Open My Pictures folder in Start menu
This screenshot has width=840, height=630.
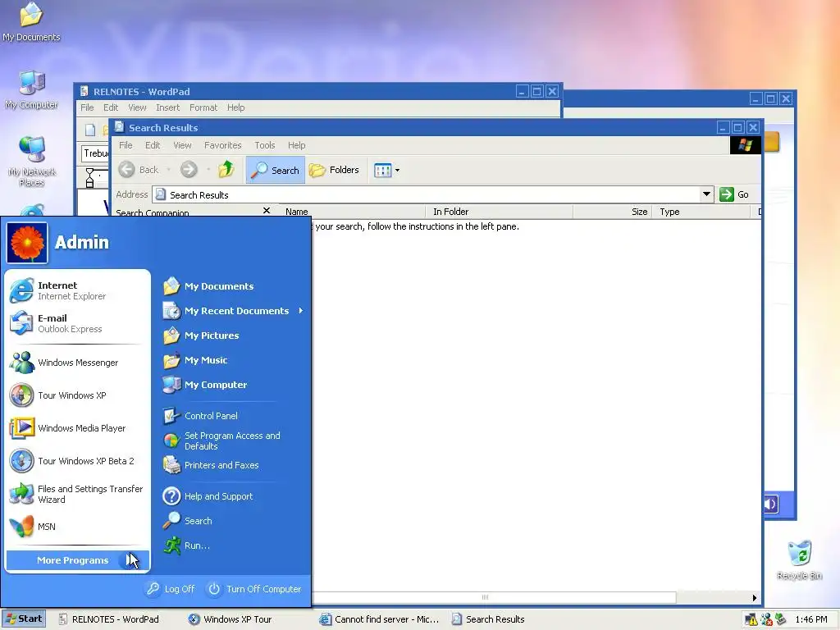click(234, 336)
